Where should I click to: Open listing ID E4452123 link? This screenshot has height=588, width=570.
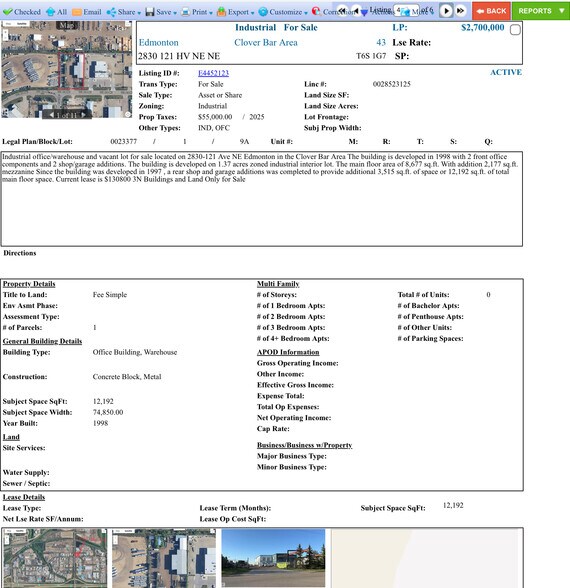[x=213, y=73]
